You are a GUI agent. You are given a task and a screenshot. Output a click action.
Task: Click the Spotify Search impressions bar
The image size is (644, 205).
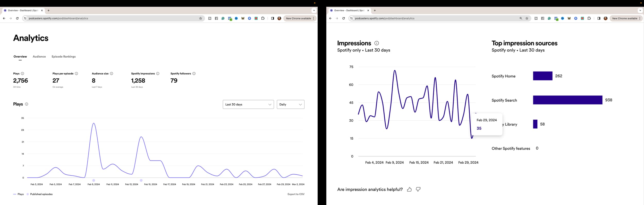coord(568,100)
